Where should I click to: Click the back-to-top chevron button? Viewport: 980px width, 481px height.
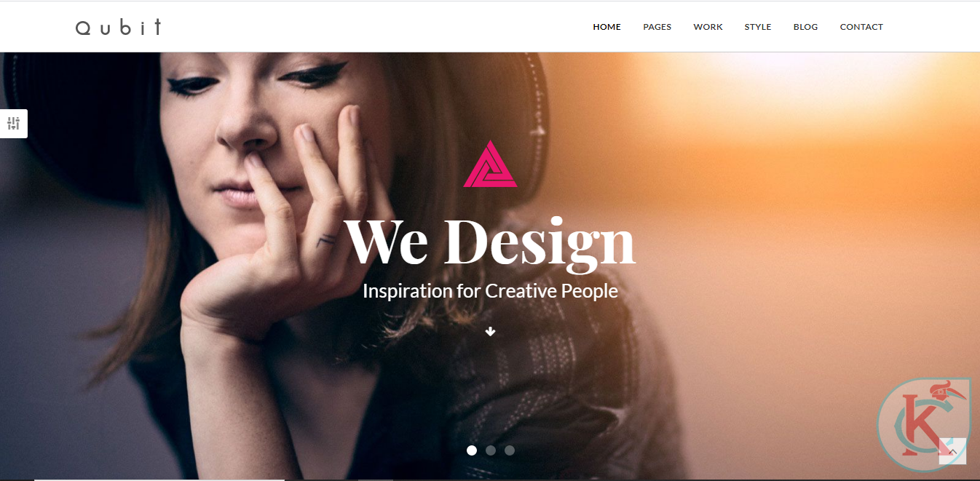click(x=952, y=451)
